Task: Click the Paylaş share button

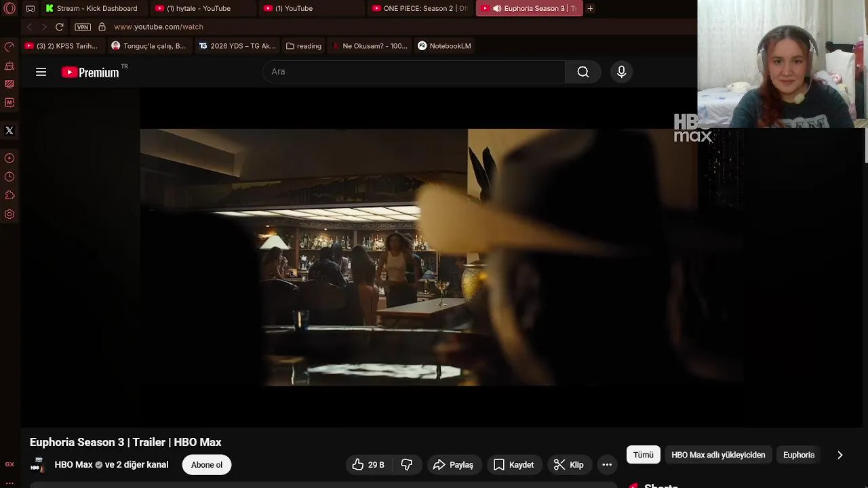Action: point(454,465)
